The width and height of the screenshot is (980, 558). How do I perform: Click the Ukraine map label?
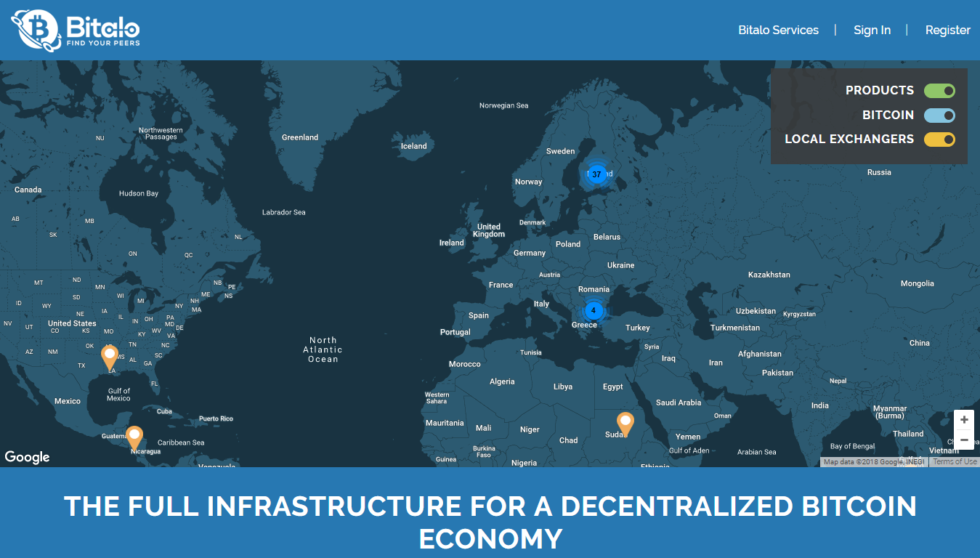620,265
